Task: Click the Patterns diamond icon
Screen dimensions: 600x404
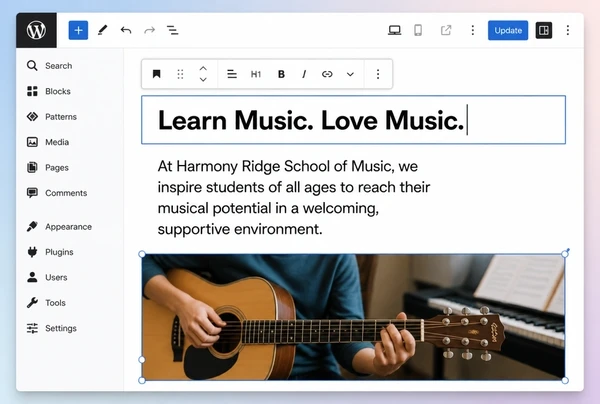Action: click(x=33, y=116)
